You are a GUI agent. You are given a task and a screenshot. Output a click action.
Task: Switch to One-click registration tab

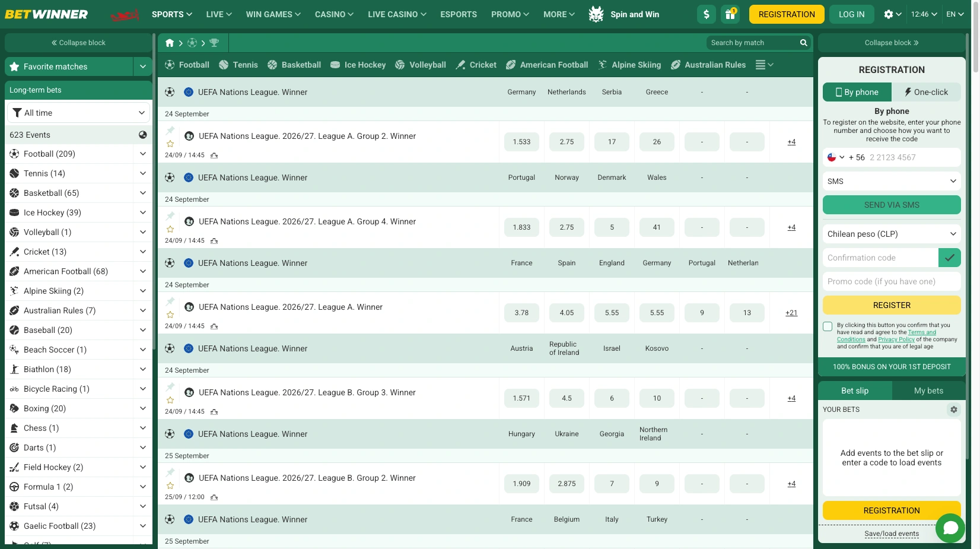(x=926, y=92)
